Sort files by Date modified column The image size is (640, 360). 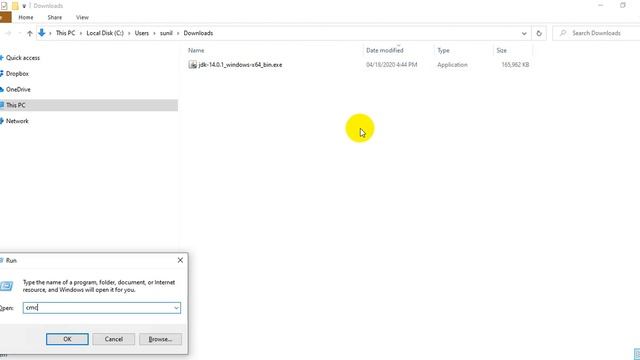point(384,51)
